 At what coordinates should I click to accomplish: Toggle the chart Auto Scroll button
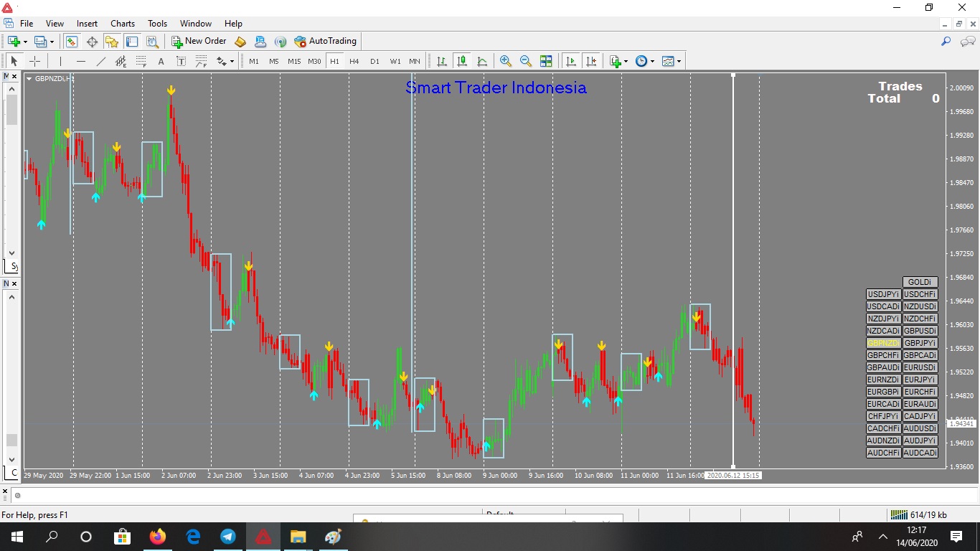571,62
